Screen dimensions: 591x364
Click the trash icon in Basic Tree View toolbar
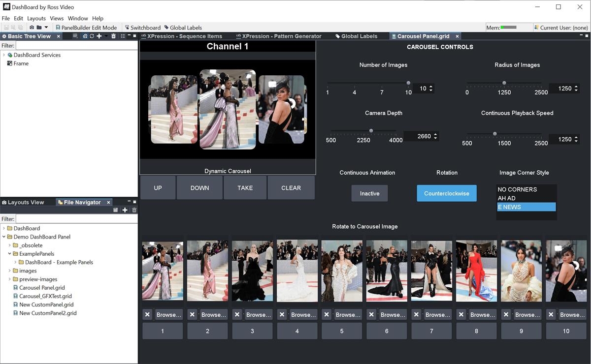coord(114,36)
